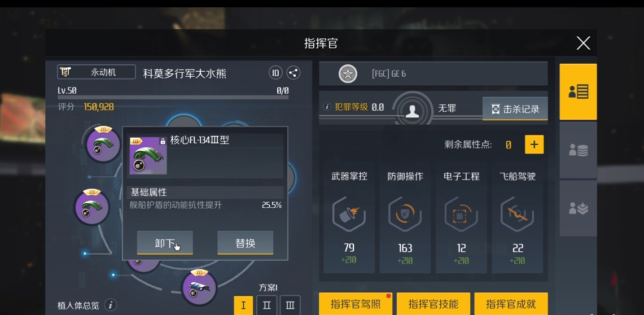Click the ID icon next to commander name
Viewport: 644px width, 315px height.
pyautogui.click(x=275, y=73)
